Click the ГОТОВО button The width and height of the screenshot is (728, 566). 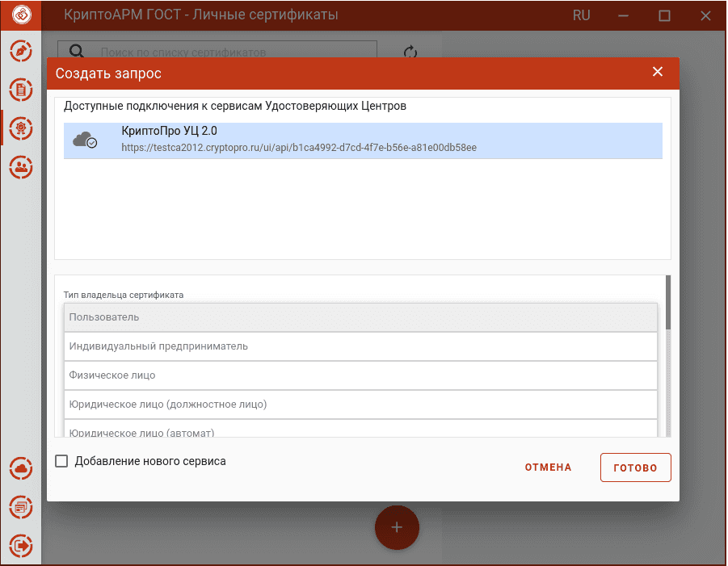(x=635, y=467)
